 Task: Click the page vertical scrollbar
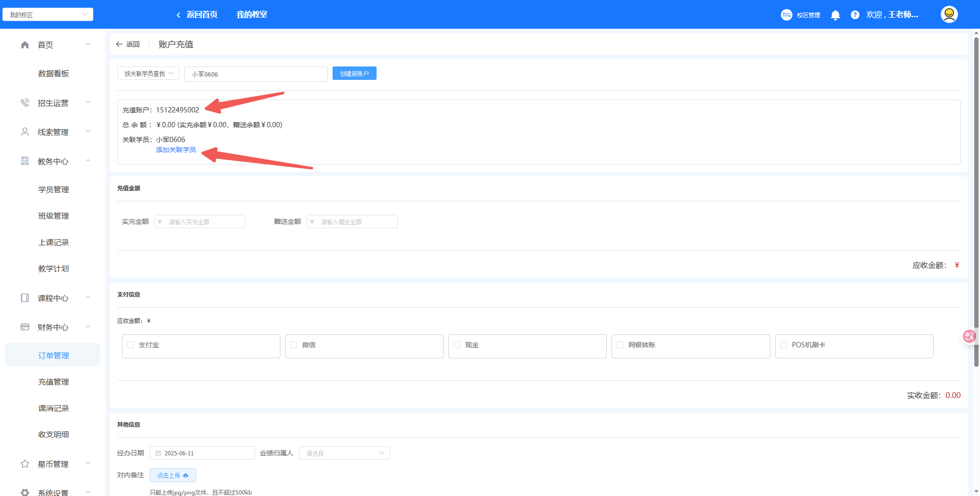click(x=976, y=201)
